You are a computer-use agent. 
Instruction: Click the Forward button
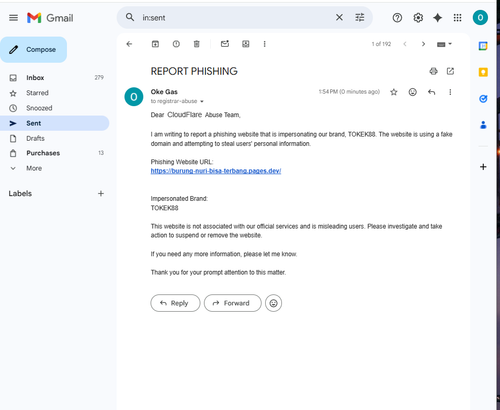point(233,303)
